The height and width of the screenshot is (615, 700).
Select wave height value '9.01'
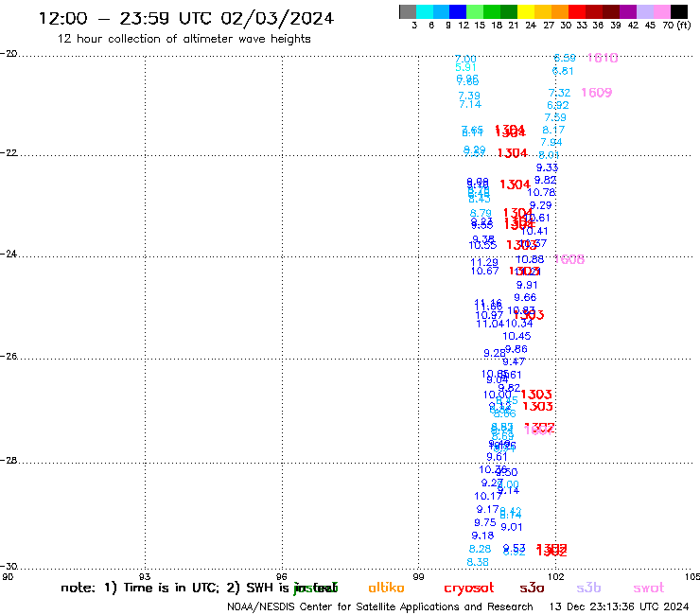click(x=512, y=527)
